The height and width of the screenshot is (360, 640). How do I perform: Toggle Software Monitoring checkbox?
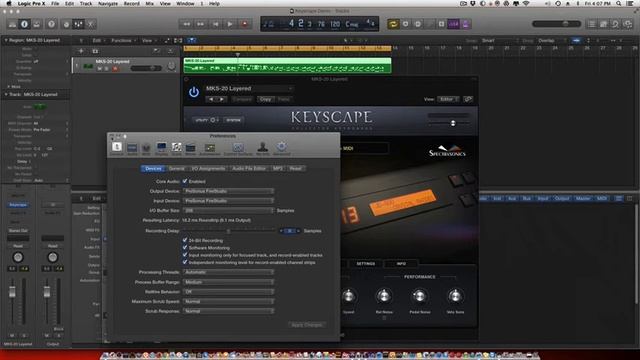click(x=185, y=247)
